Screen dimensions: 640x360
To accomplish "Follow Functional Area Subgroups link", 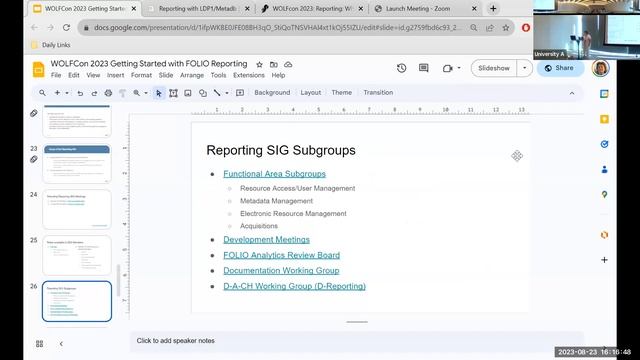I will point(274,174).
